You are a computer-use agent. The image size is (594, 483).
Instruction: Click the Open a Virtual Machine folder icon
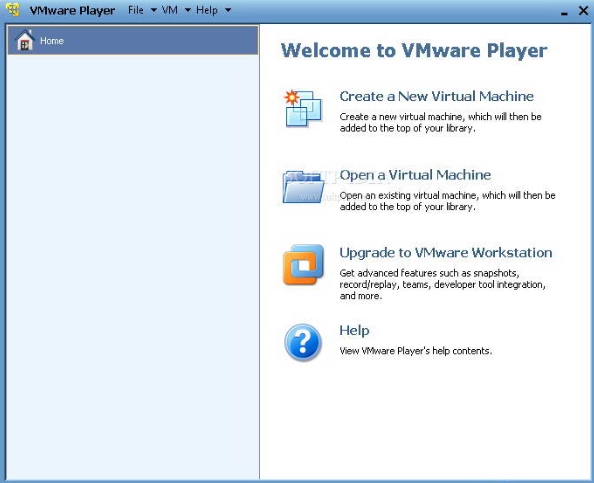click(303, 187)
